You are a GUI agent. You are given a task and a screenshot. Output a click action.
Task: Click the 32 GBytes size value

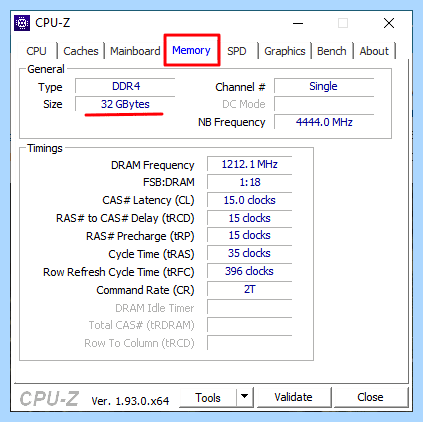[x=125, y=104]
